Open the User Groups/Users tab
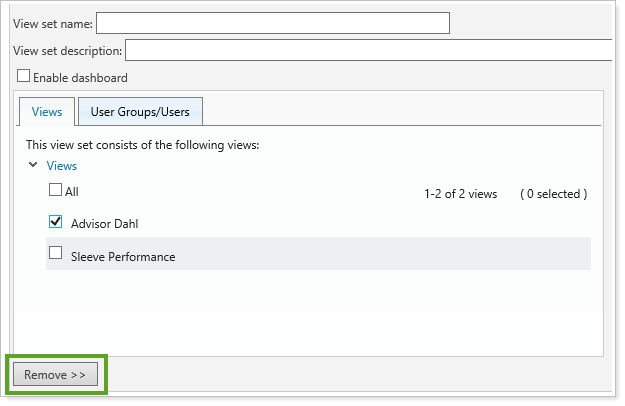 pyautogui.click(x=140, y=112)
